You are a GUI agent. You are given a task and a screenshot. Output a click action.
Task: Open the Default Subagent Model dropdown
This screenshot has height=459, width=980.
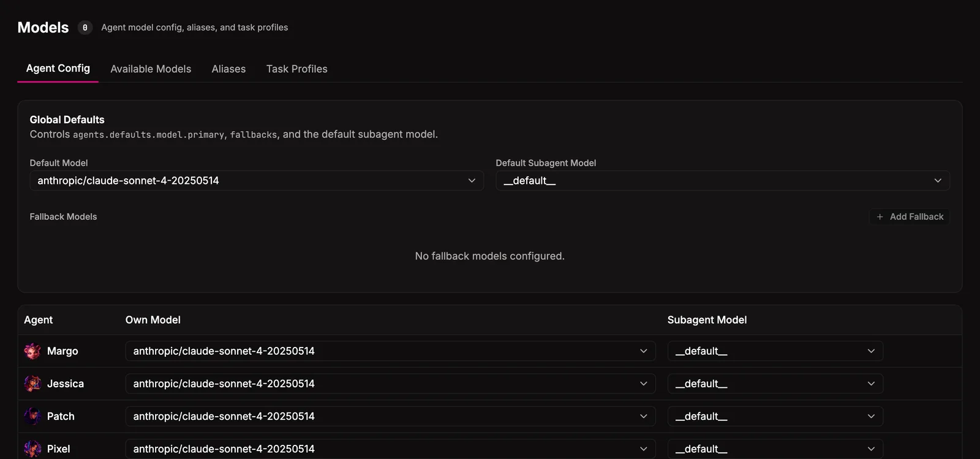723,181
